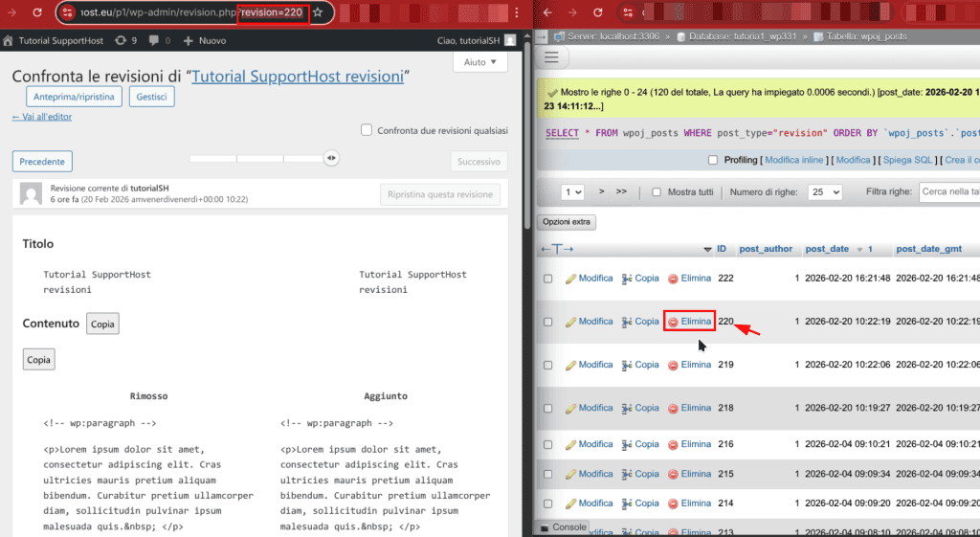Open the page number dropdown showing 1

tap(572, 191)
